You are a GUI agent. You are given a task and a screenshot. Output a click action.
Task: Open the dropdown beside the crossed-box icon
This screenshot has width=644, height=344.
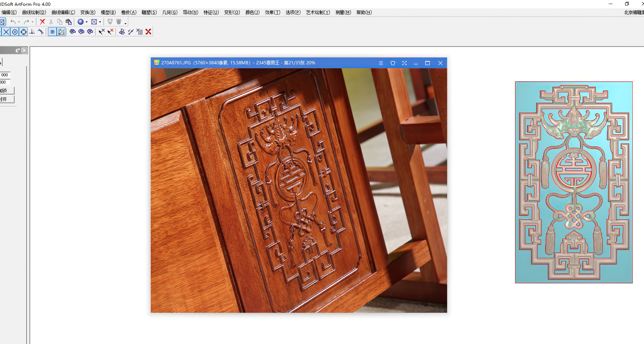(x=100, y=22)
